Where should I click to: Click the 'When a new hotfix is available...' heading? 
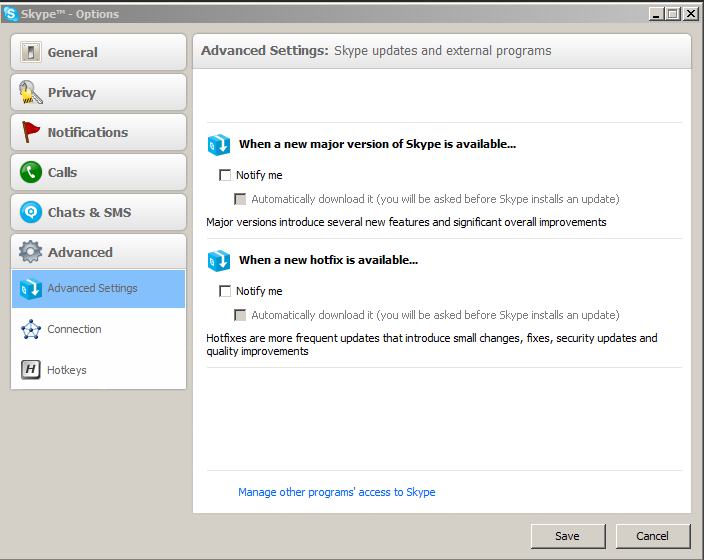(328, 260)
